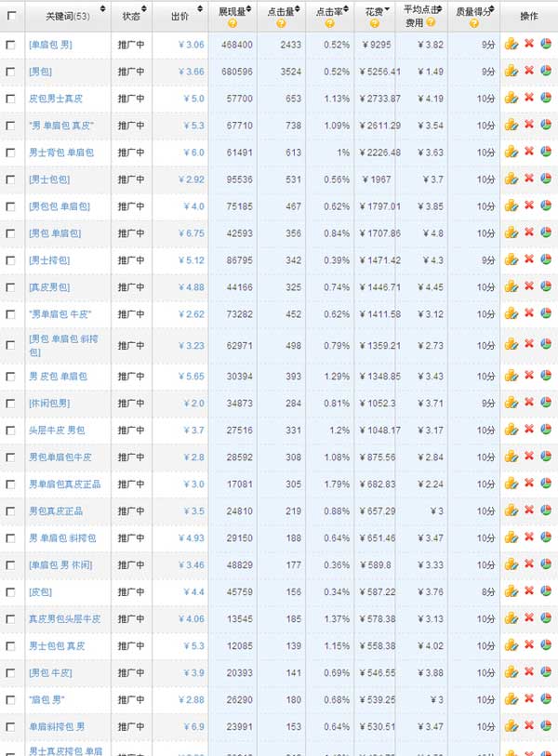Click bid price ¥3.06 for [单肩包 男]

click(192, 45)
